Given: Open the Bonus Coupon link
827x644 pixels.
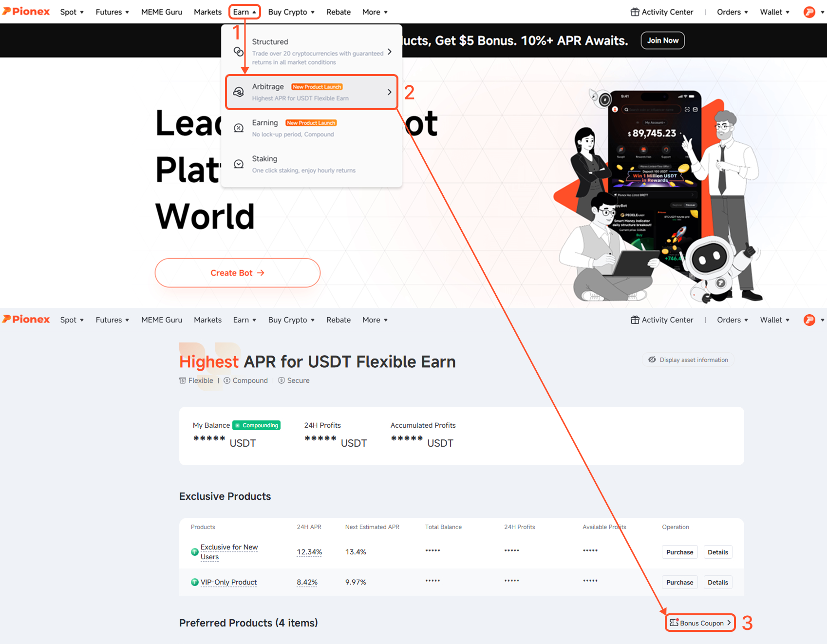Looking at the screenshot, I should point(700,623).
